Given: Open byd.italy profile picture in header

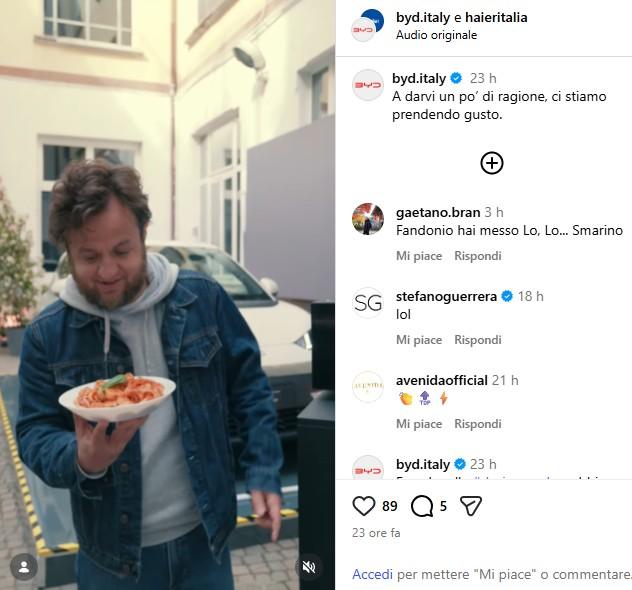Looking at the screenshot, I should coord(367,24).
